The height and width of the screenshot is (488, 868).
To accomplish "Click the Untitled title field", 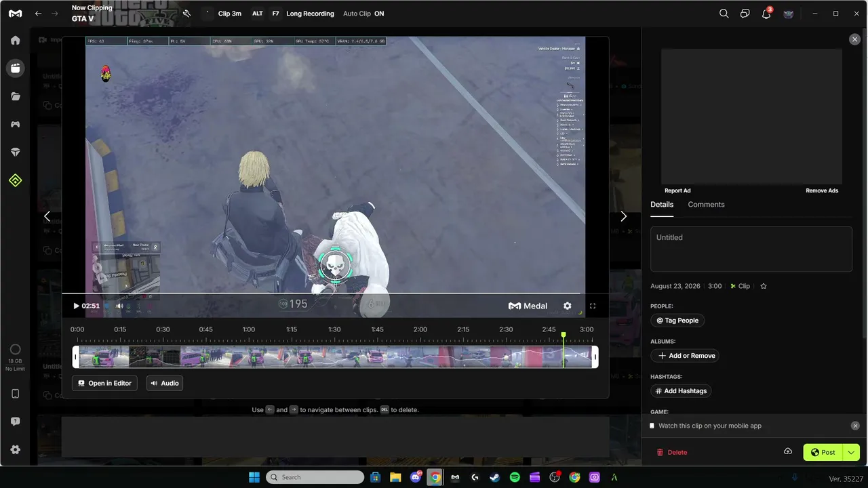I will (751, 249).
